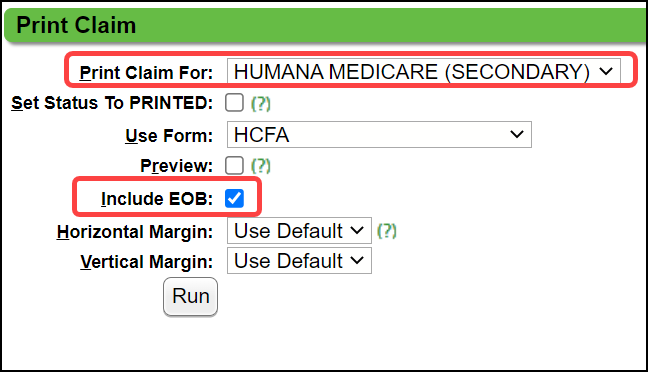Open the HUMANA MEDICARE (SECONDARY) dropdown

(424, 72)
